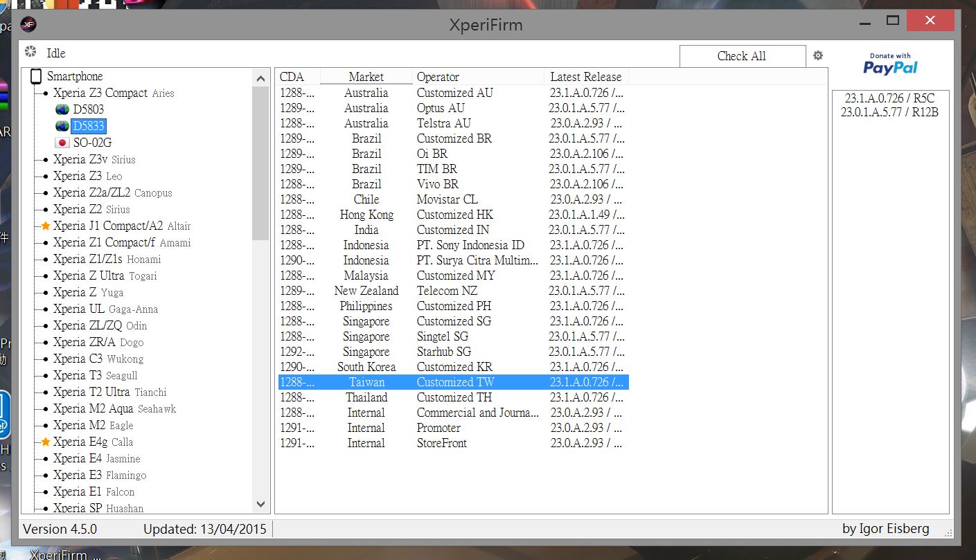Select Xperia M2 Aqua Seahawk in tree
The image size is (976, 560).
click(114, 408)
